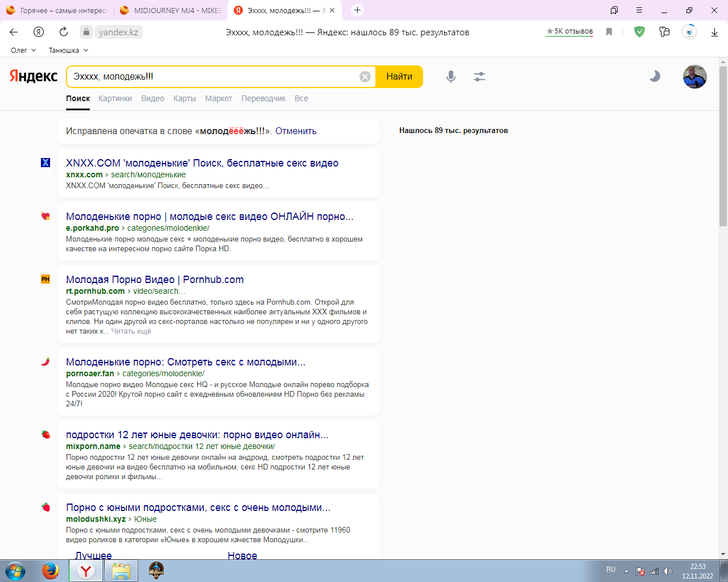Clear the search query with the X icon
This screenshot has height=582, width=728.
point(365,77)
